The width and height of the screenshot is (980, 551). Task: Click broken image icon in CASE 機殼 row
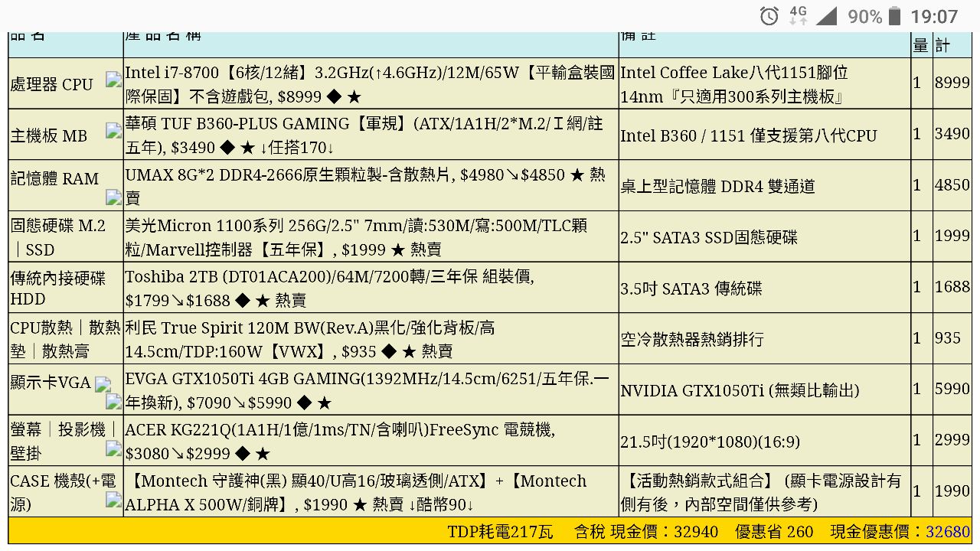(x=113, y=500)
